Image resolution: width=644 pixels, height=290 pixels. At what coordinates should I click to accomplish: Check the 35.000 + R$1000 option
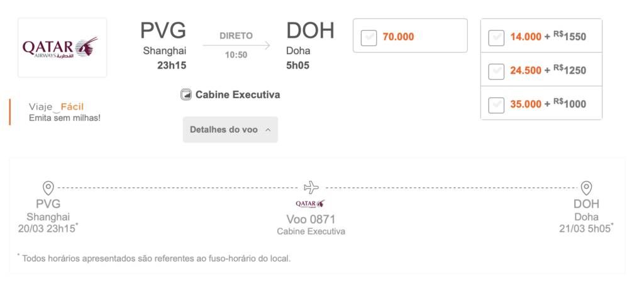click(x=496, y=105)
